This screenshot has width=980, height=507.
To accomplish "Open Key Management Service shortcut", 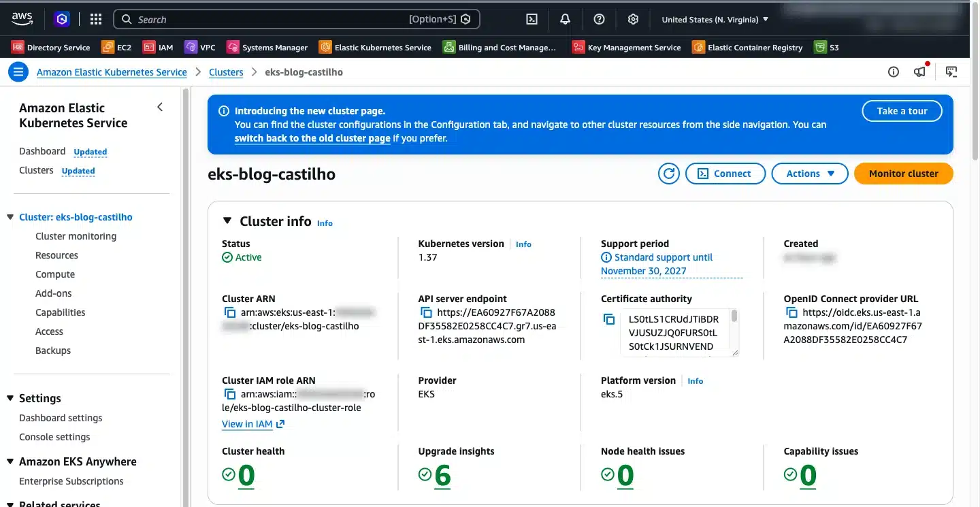I will pyautogui.click(x=626, y=48).
